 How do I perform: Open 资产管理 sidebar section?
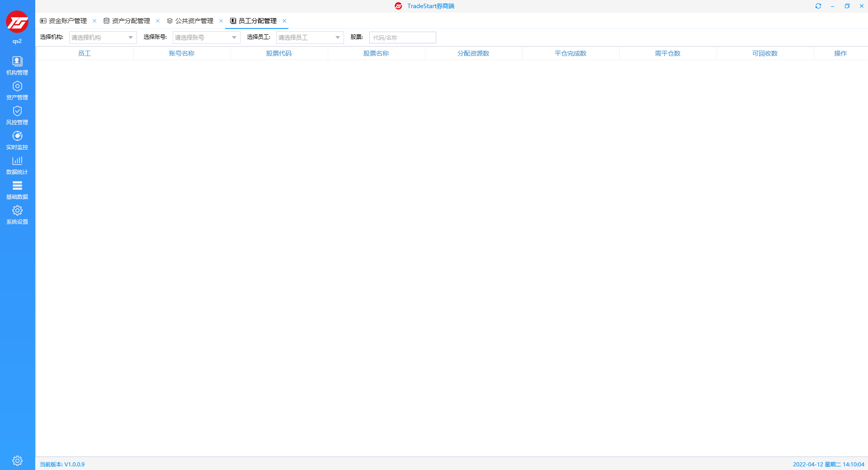(x=17, y=90)
